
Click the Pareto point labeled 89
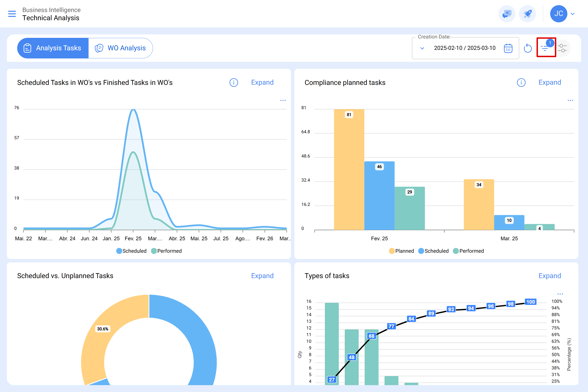pos(431,314)
